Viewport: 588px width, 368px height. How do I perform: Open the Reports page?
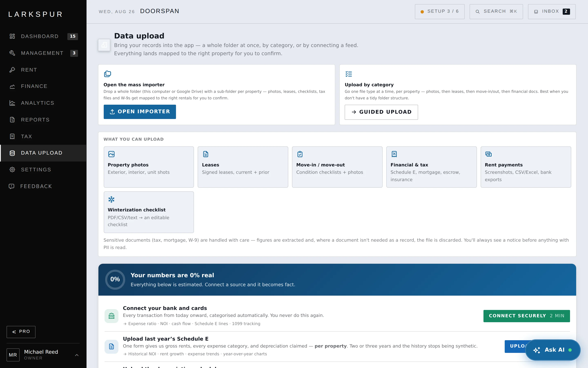43,120
